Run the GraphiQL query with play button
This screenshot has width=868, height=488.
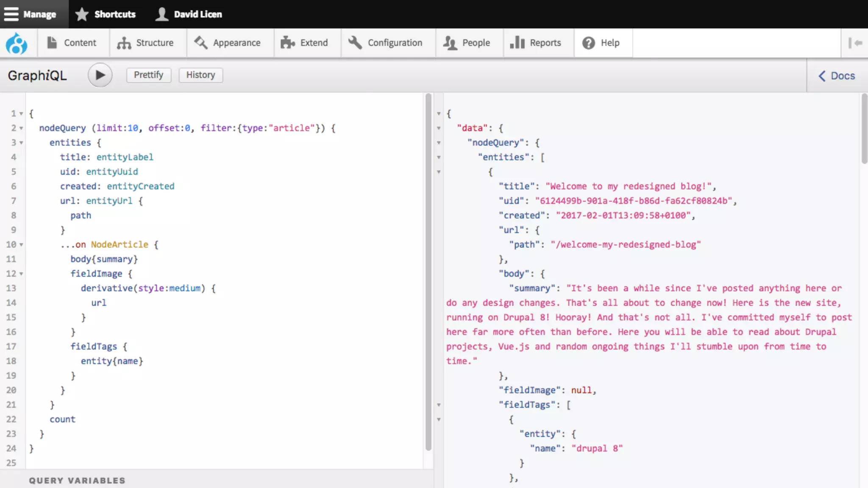click(100, 75)
